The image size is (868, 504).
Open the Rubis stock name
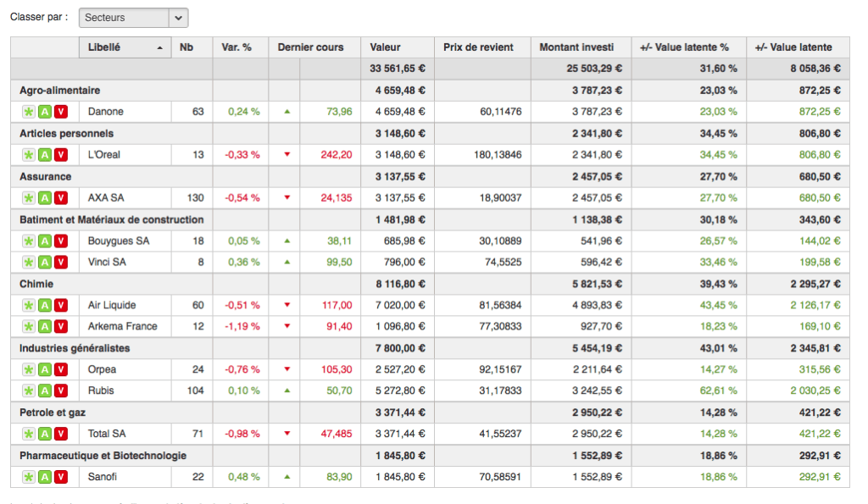click(101, 390)
